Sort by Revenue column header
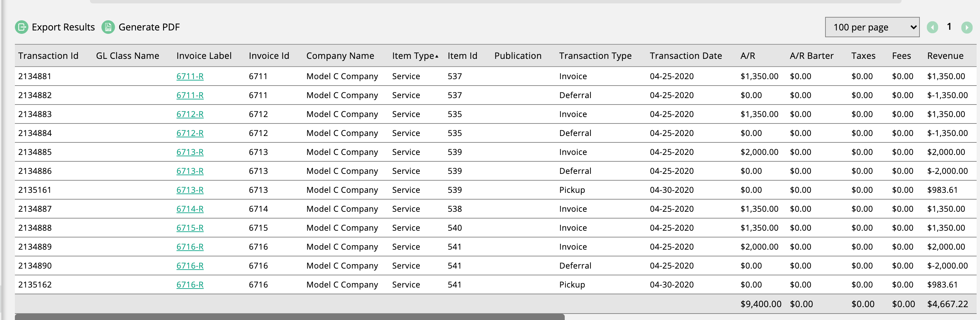Image resolution: width=980 pixels, height=320 pixels. pyautogui.click(x=945, y=56)
